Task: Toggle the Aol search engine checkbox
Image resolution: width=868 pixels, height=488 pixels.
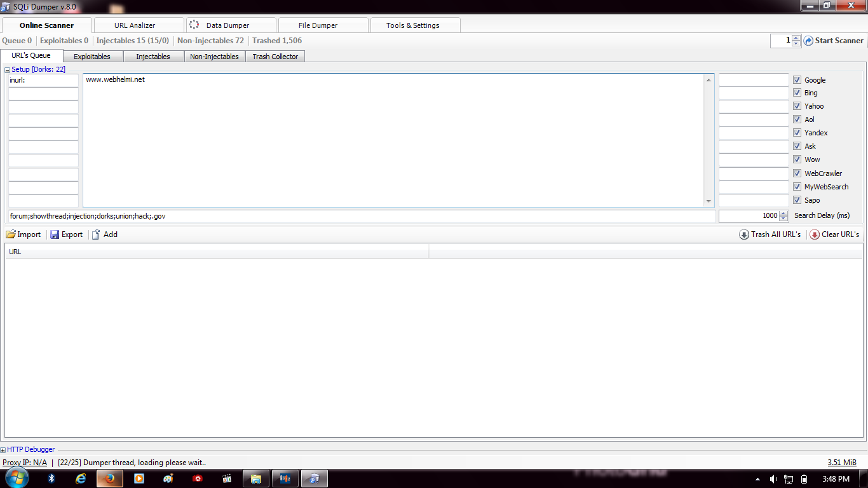Action: [x=797, y=119]
